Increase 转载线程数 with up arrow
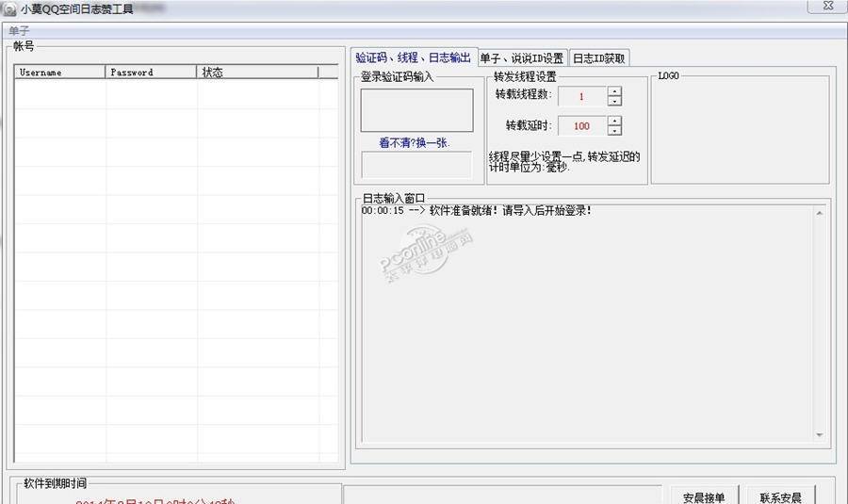The image size is (848, 504). tap(614, 91)
